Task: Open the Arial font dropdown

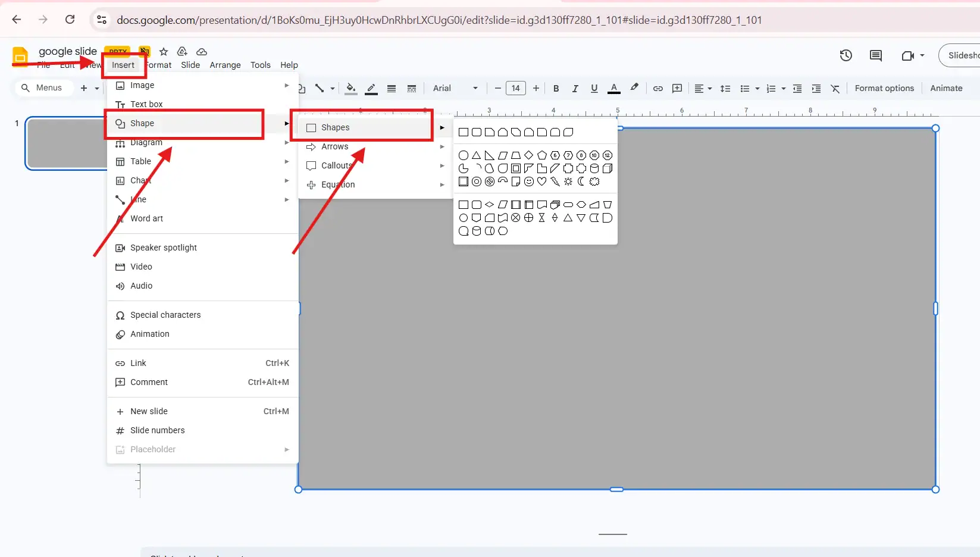Action: pos(455,88)
